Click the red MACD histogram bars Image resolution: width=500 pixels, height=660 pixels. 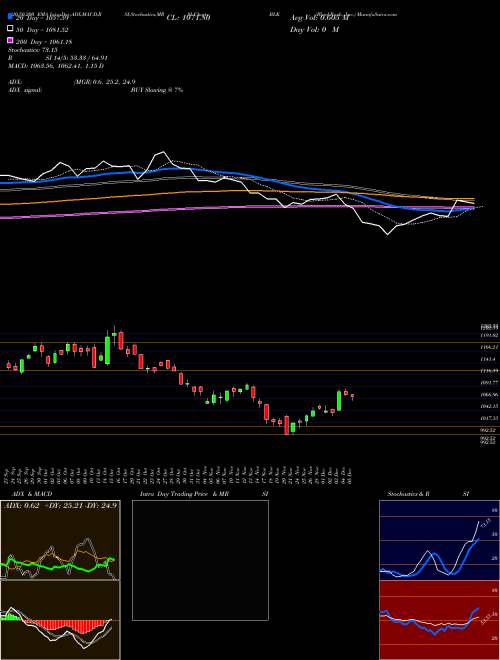(63, 626)
